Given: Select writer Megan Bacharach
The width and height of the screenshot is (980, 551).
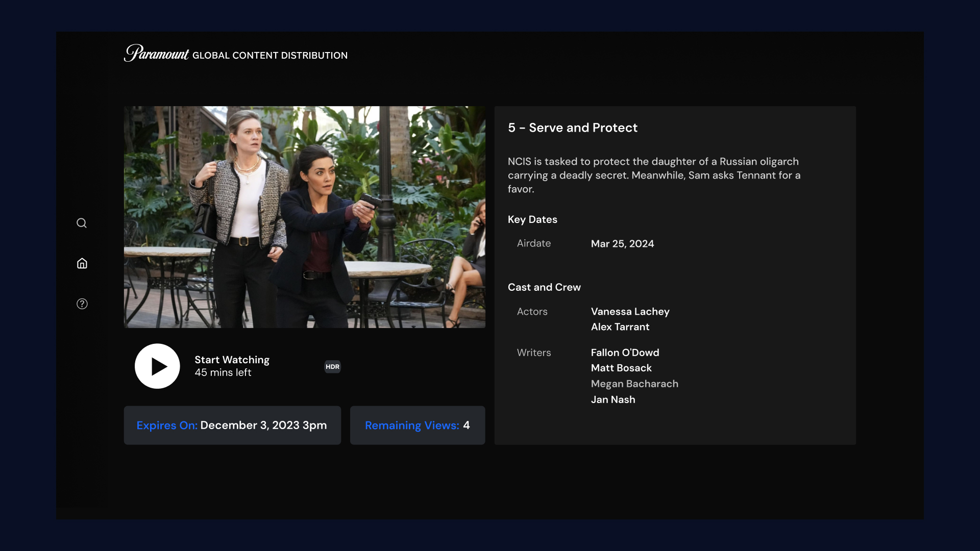Looking at the screenshot, I should [x=634, y=384].
